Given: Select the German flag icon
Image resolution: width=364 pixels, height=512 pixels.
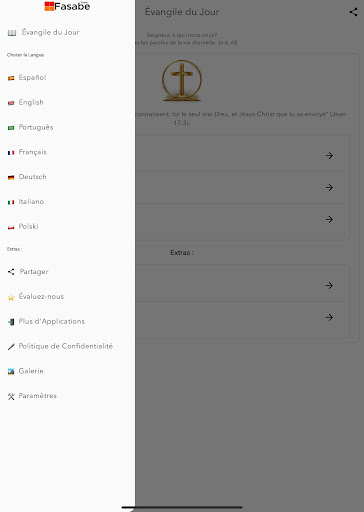Looking at the screenshot, I should (11, 177).
